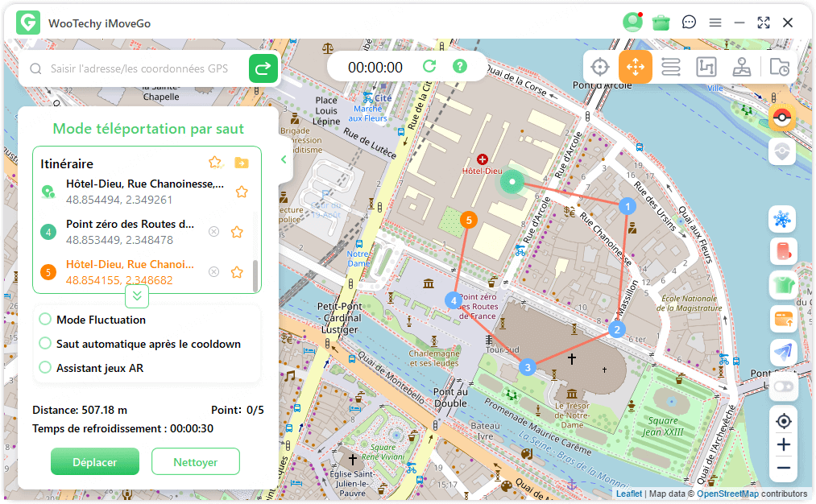
Task: Switch to multi-spot route mode
Action: (670, 68)
